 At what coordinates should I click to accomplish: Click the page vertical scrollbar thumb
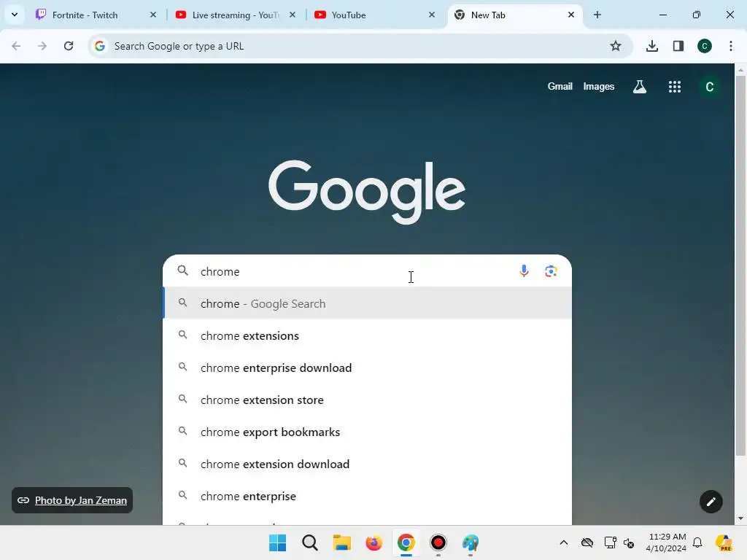[740, 265]
